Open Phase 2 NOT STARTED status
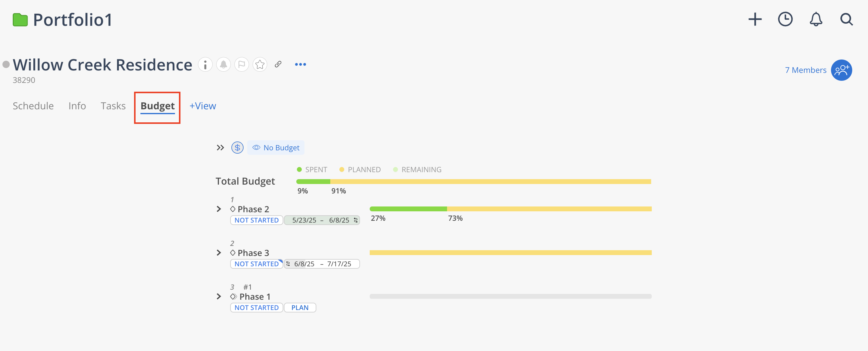The image size is (868, 351). click(256, 220)
